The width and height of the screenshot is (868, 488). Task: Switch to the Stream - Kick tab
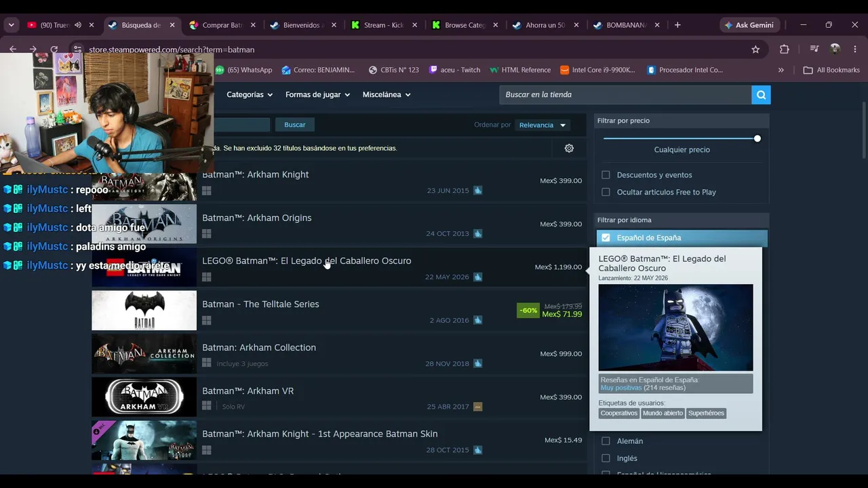pyautogui.click(x=384, y=25)
